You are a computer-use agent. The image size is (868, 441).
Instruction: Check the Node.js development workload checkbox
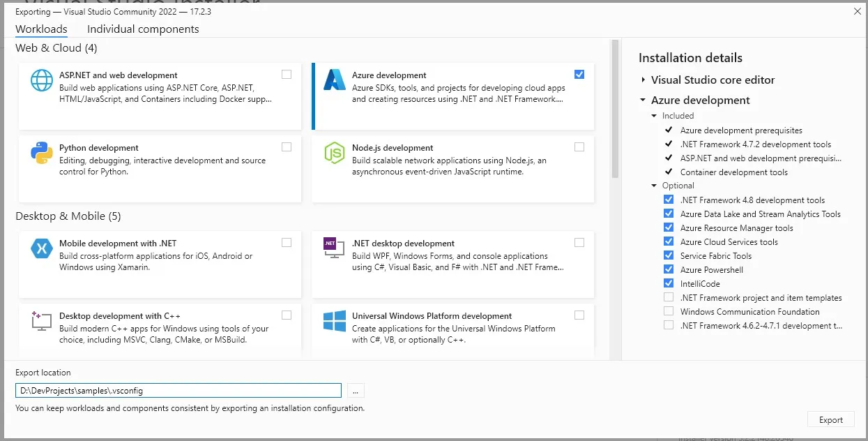[579, 147]
